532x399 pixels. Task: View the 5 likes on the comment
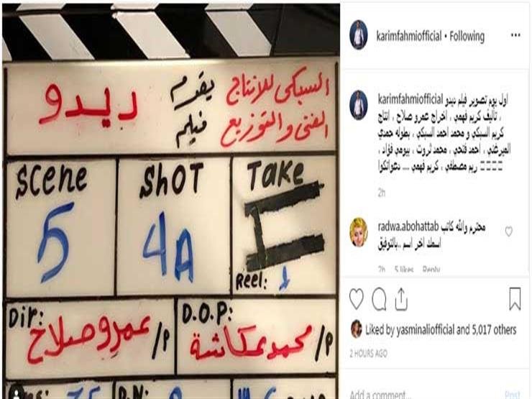pyautogui.click(x=404, y=270)
